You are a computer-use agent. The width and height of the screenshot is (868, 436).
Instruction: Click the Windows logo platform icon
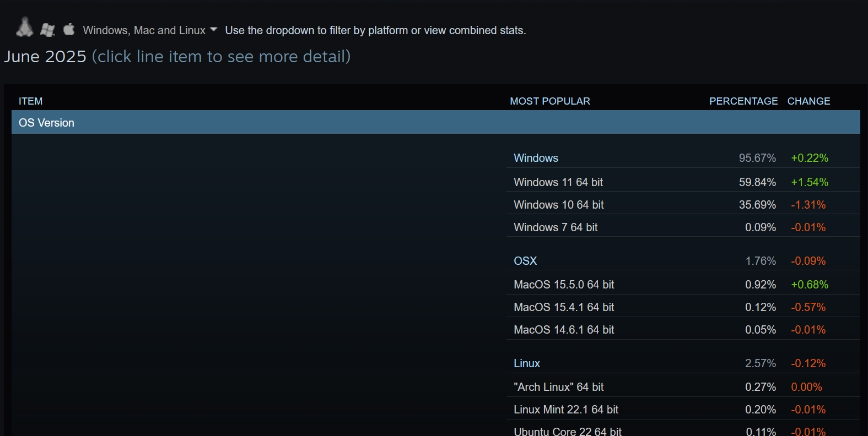tap(47, 30)
